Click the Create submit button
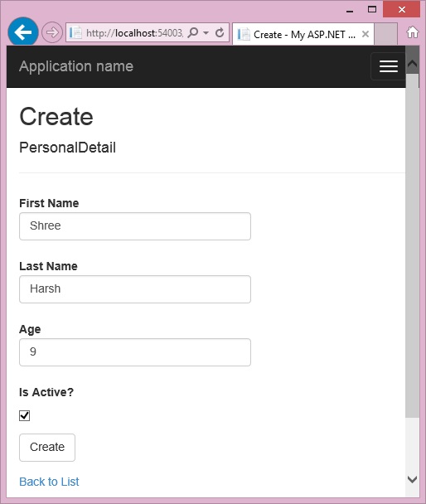The image size is (426, 504). 47,448
